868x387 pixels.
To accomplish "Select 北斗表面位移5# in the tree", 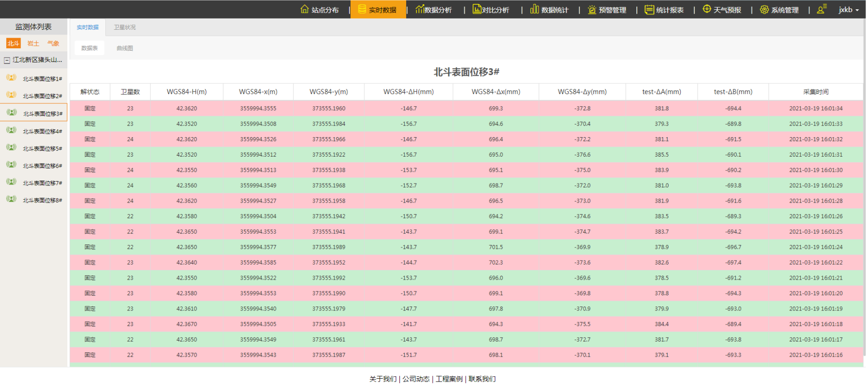I will point(42,149).
